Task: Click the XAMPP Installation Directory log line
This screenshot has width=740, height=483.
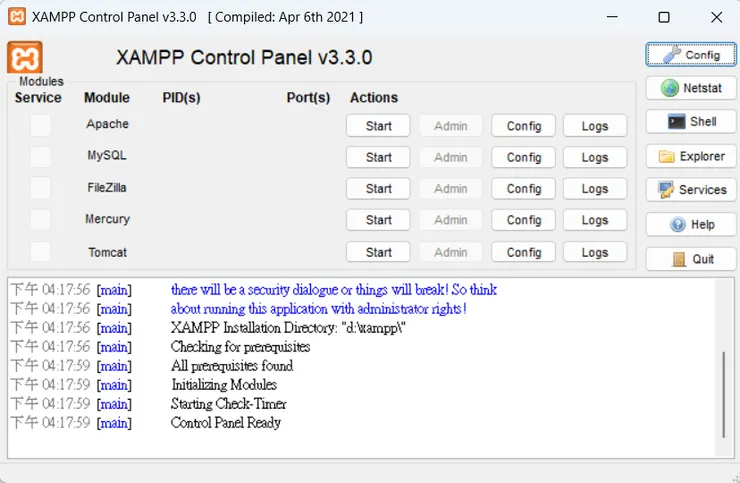Action: 288,328
